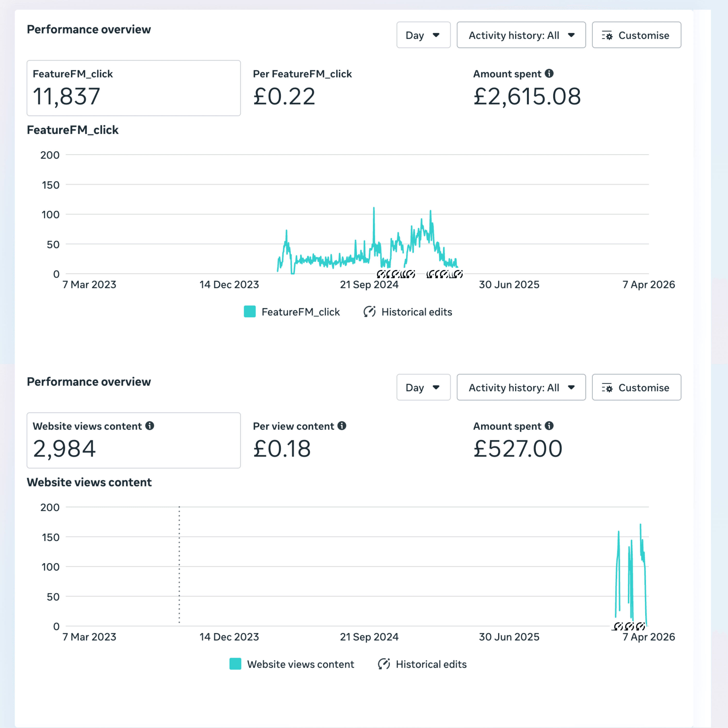Expand bottom Activity history: All dropdown
Screen dimensions: 728x728
click(x=521, y=387)
